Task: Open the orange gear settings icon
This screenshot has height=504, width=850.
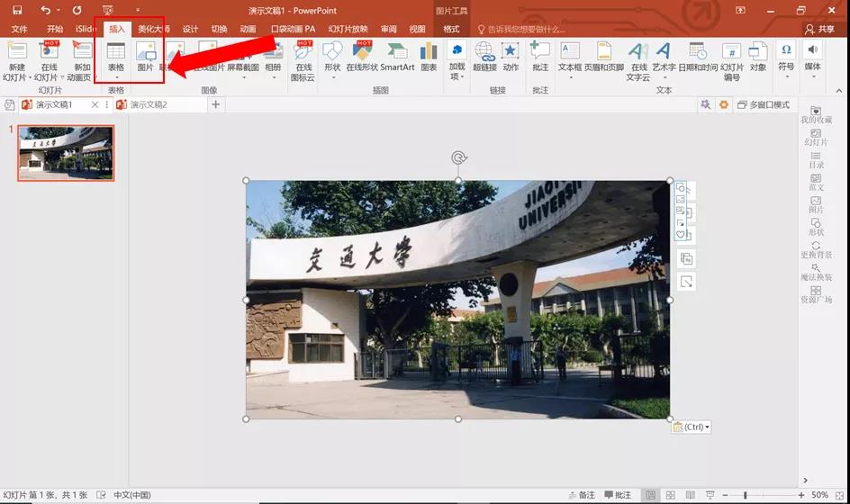Action: [x=724, y=104]
